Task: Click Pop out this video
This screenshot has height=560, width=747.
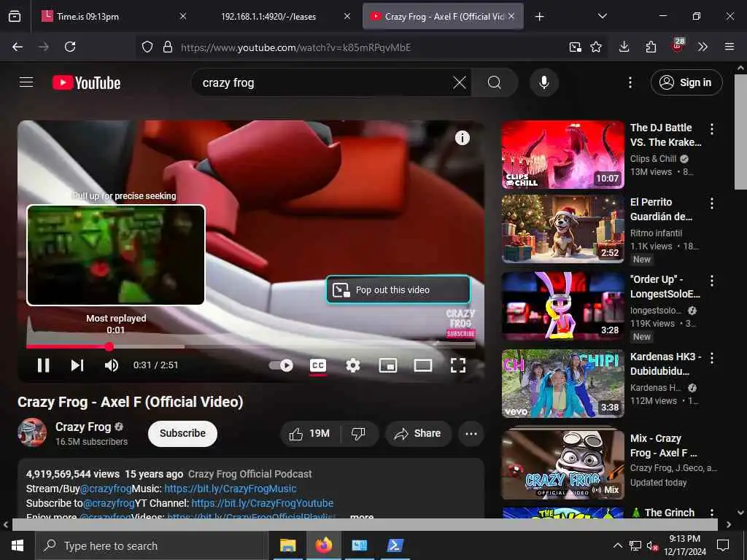Action: tap(398, 289)
